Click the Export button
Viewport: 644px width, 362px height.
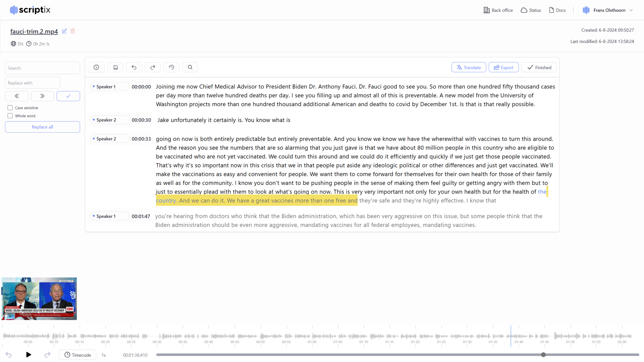(x=503, y=68)
